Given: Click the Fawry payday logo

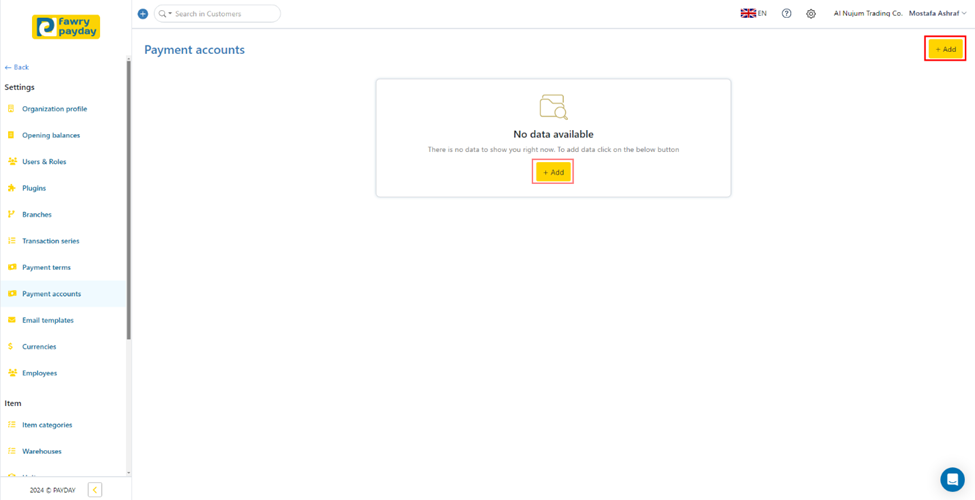Looking at the screenshot, I should pos(66,27).
